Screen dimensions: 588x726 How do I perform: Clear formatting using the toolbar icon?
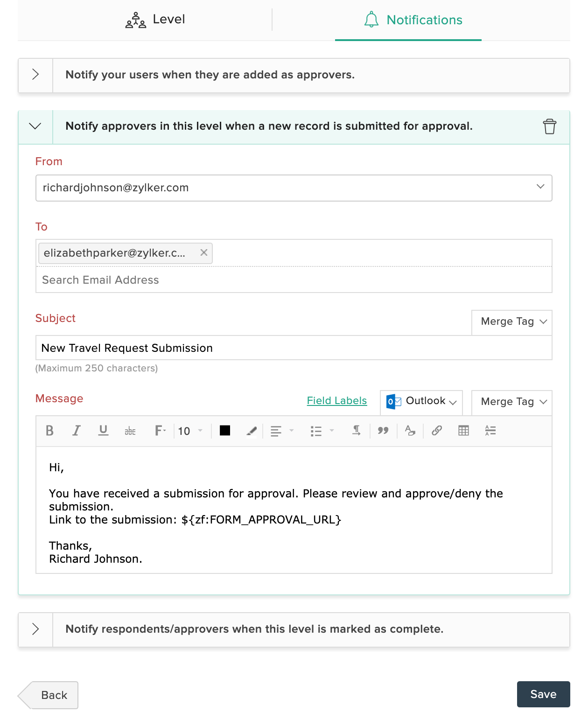coord(410,431)
